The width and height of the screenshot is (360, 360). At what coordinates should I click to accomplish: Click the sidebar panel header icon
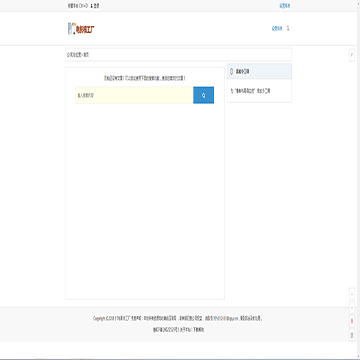[232, 71]
